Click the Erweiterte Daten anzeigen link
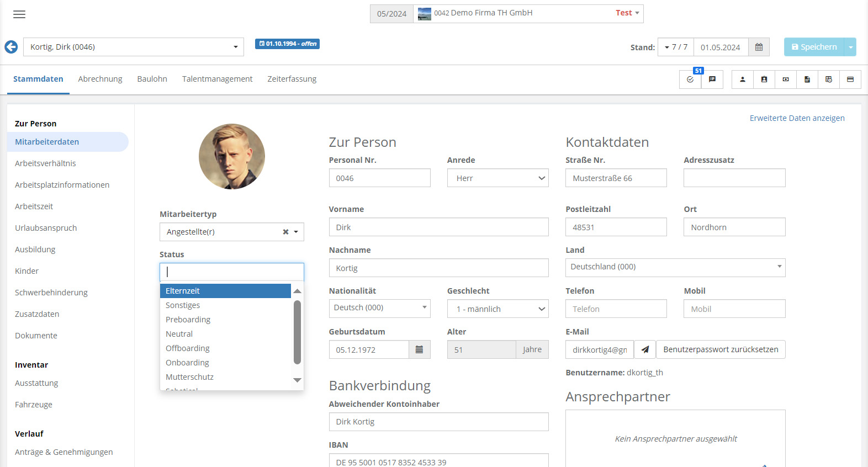This screenshot has width=868, height=467. pos(797,118)
